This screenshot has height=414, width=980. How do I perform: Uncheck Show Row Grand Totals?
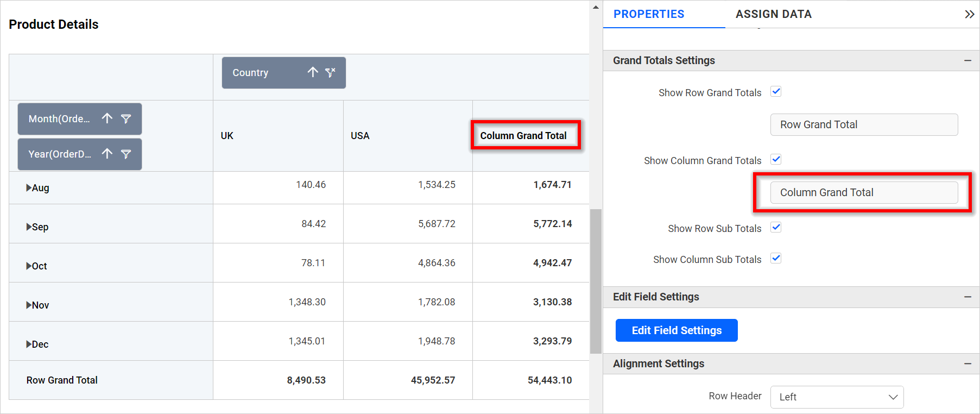tap(776, 92)
